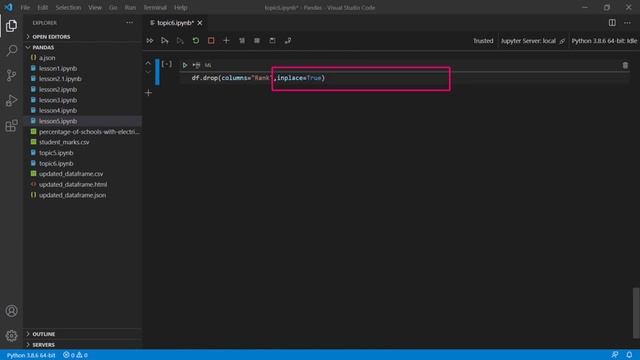Open the Run and Debug view

(x=11, y=100)
